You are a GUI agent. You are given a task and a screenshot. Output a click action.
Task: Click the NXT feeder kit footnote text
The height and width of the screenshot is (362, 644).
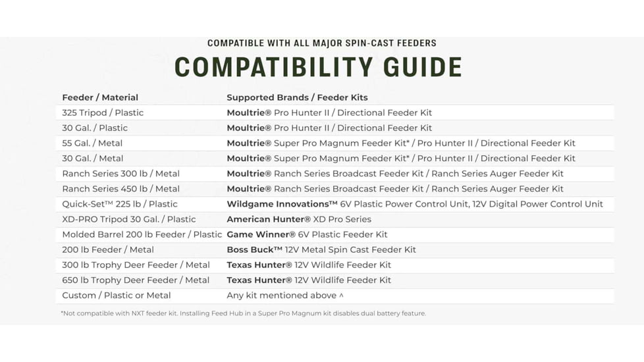tap(243, 313)
